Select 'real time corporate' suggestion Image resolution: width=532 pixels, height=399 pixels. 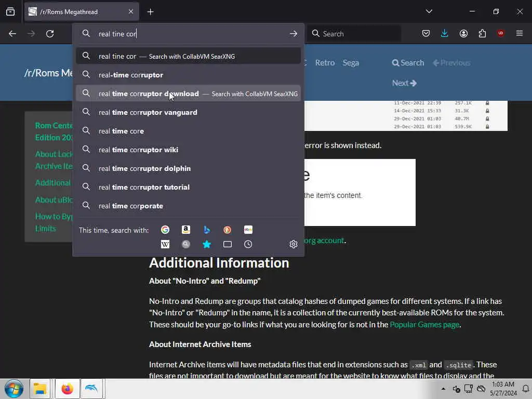pos(188,206)
